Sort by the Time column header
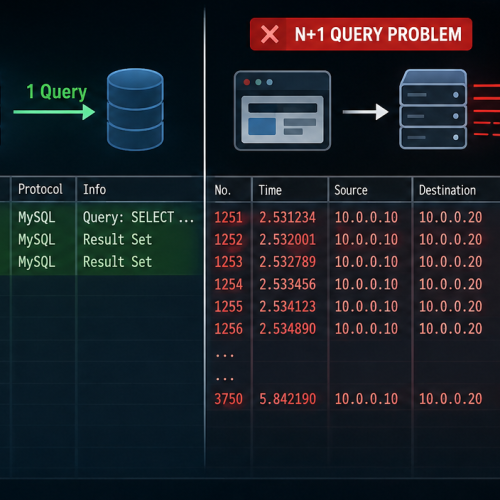This screenshot has height=500, width=500. pyautogui.click(x=270, y=190)
